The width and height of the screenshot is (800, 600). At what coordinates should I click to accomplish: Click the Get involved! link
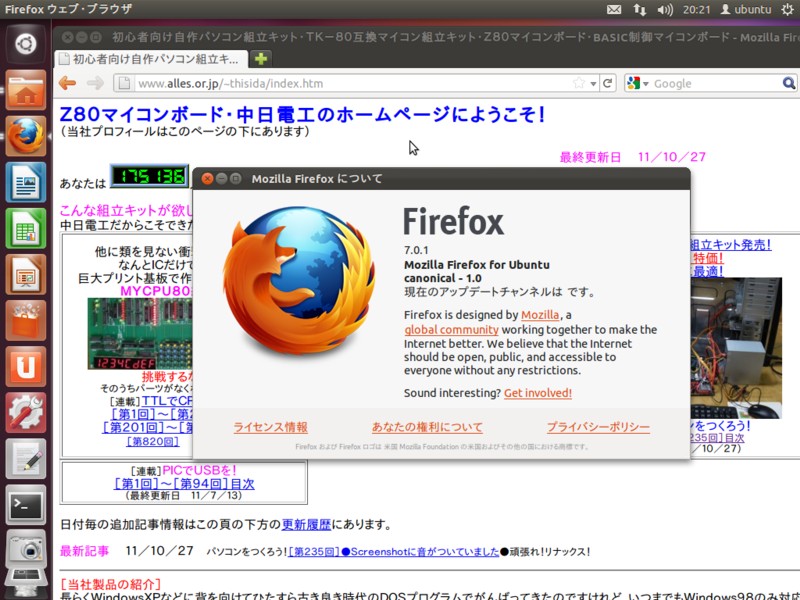coord(538,393)
